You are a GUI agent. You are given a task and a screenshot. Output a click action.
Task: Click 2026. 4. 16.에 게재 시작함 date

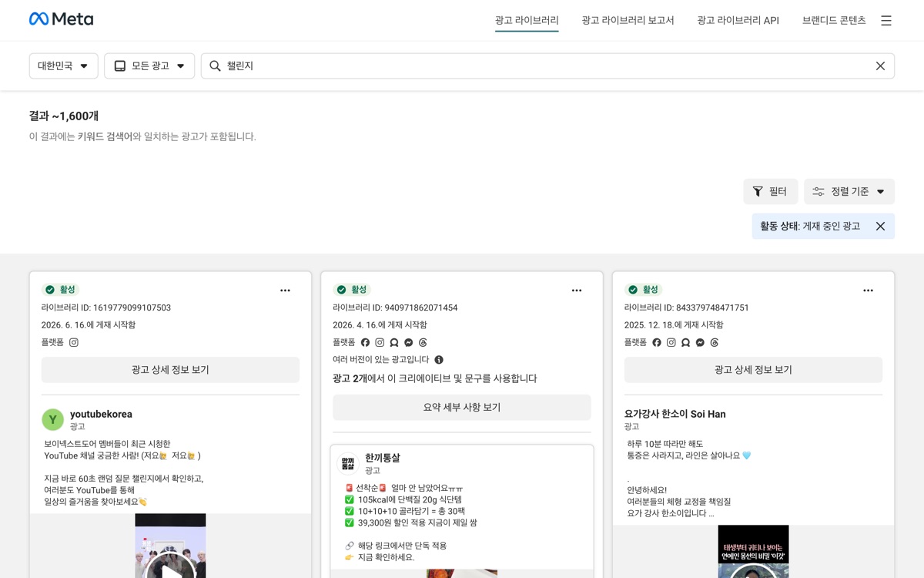coord(380,325)
